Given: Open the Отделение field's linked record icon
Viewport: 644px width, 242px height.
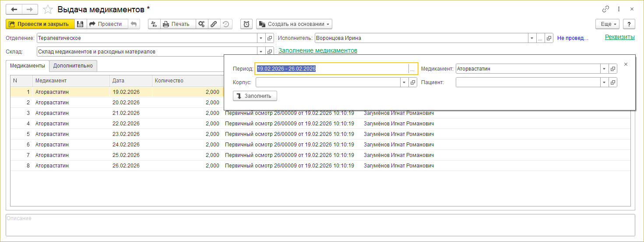Looking at the screenshot, I should tap(270, 38).
